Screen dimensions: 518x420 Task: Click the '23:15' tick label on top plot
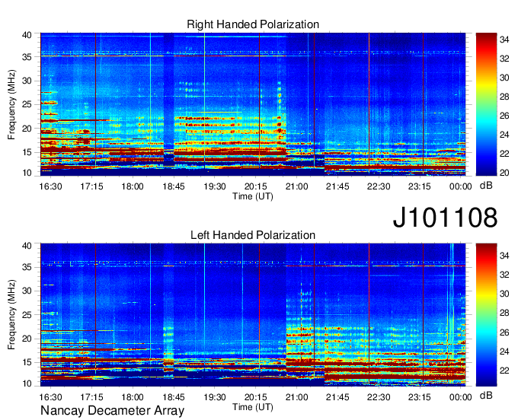click(420, 186)
